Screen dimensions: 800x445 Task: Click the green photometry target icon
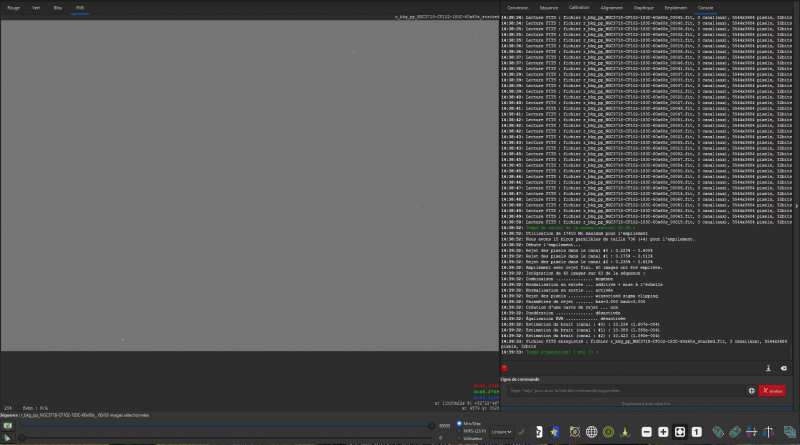pyautogui.click(x=608, y=432)
